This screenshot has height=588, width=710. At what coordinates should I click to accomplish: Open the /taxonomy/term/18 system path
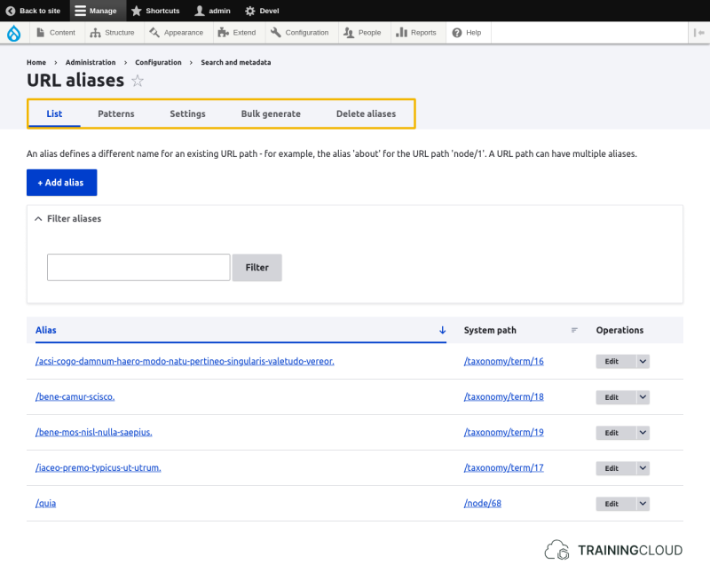click(x=503, y=396)
